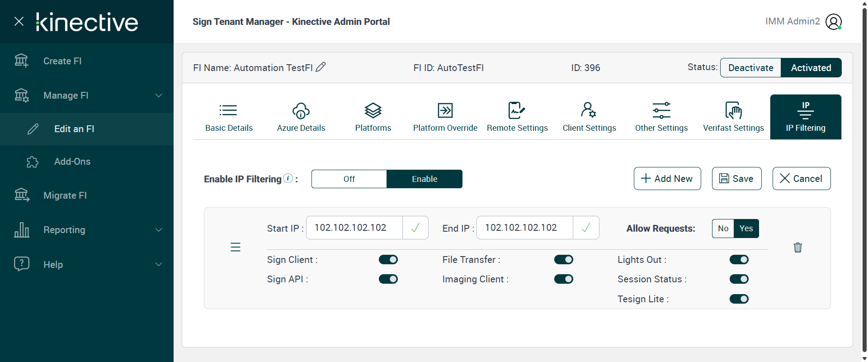Expand the Reporting section chevron
Image resolution: width=868 pixels, height=362 pixels.
(159, 230)
